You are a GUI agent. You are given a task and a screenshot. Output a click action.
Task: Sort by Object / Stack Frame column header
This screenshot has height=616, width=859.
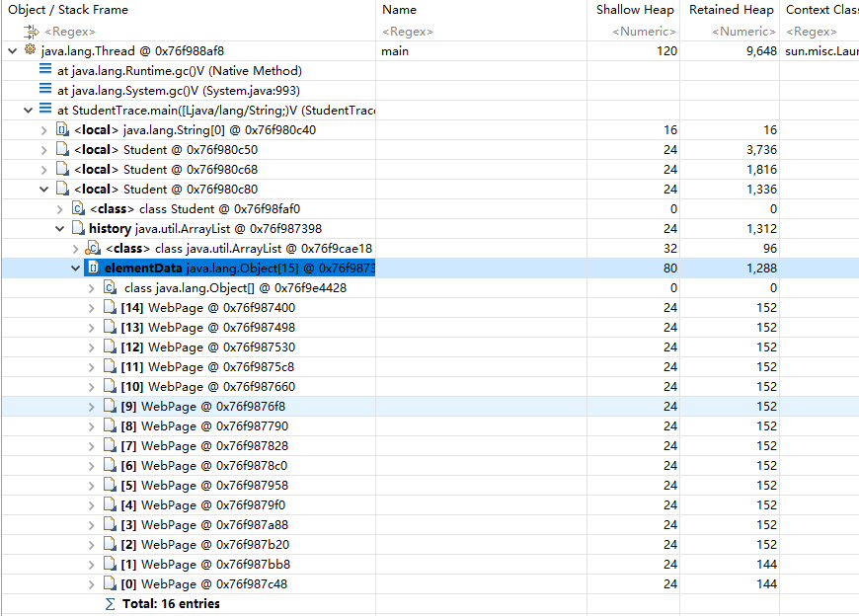tap(68, 10)
